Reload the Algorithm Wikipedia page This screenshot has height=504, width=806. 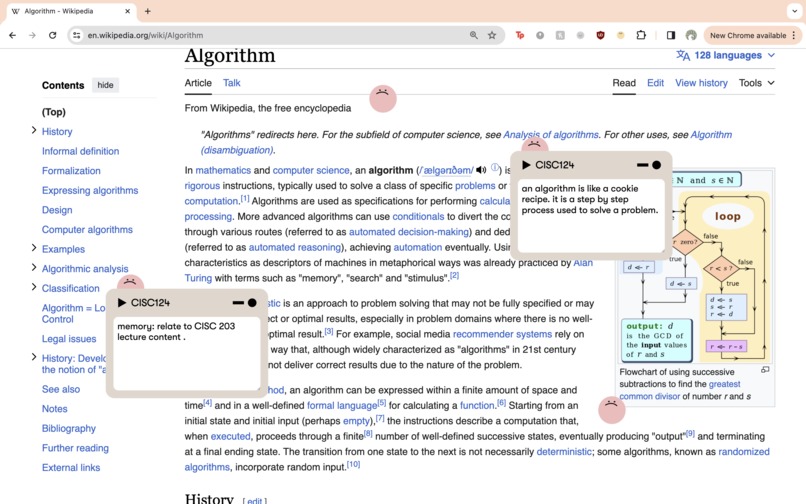point(52,35)
